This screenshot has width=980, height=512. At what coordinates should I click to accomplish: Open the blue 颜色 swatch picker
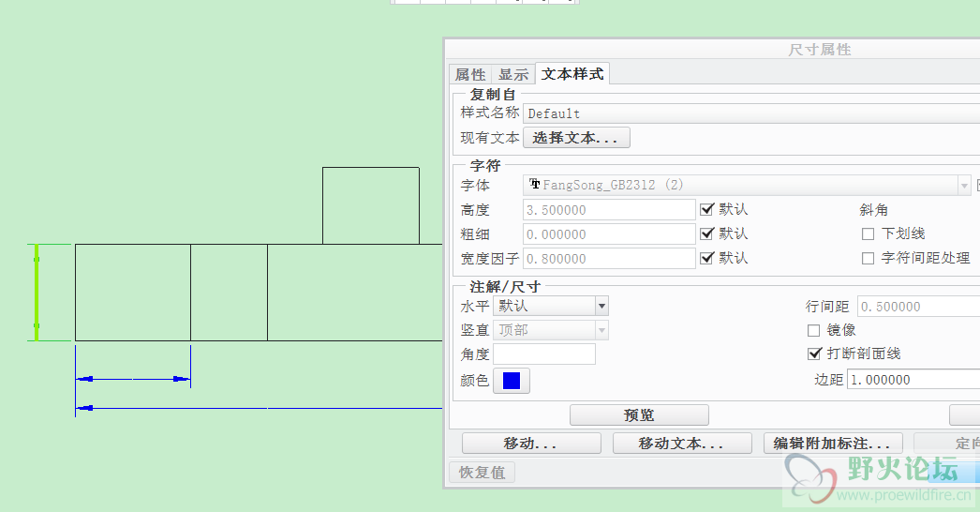[512, 381]
